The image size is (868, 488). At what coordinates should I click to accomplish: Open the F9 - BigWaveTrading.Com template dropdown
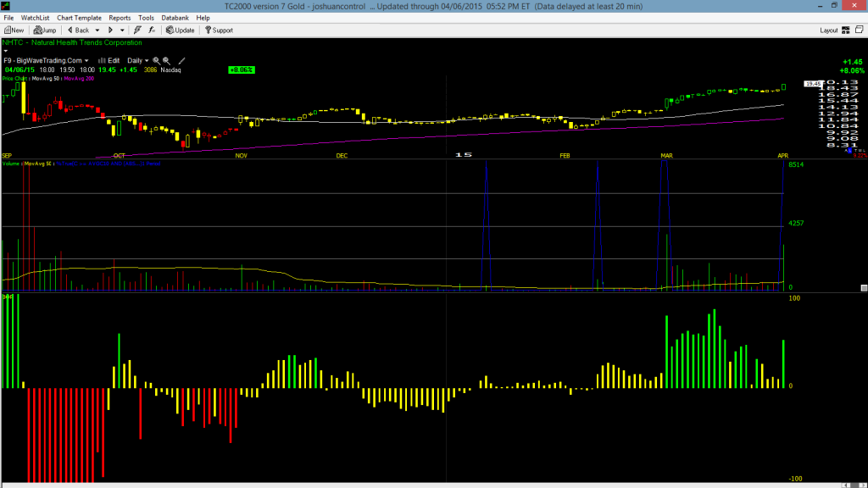[x=46, y=61]
